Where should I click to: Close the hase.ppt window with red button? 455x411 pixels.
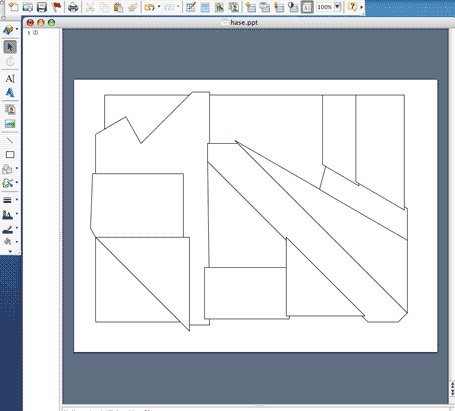pyautogui.click(x=30, y=22)
